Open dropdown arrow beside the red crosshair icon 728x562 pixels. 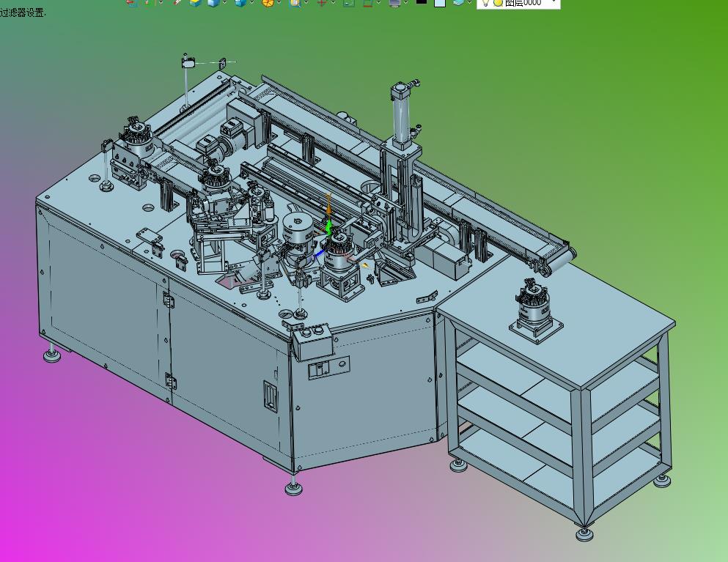tap(333, 3)
